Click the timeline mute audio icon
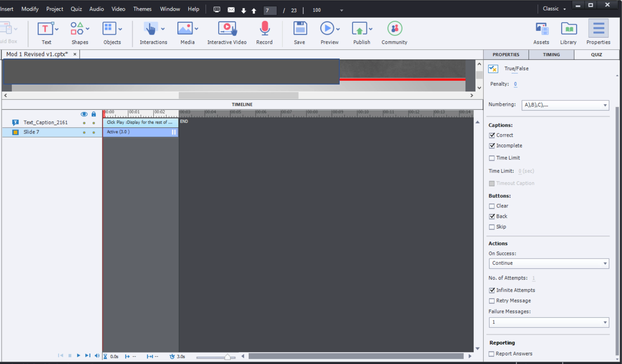The image size is (622, 364). point(97,355)
